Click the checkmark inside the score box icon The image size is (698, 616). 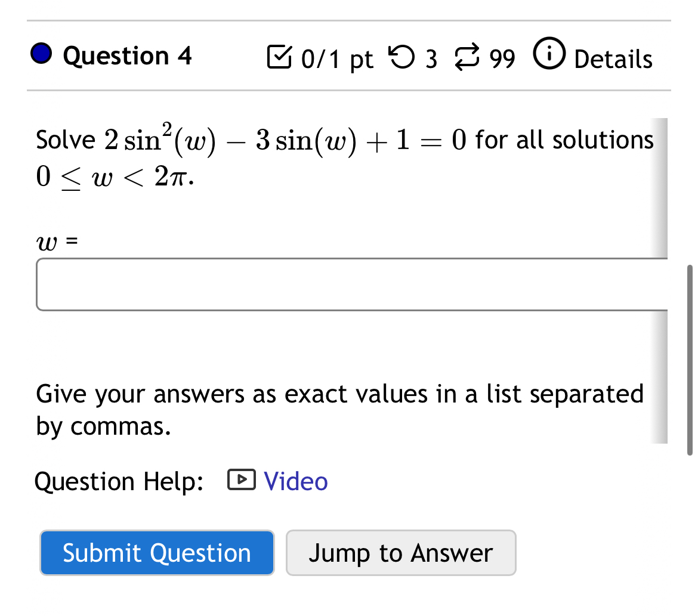[x=280, y=57]
